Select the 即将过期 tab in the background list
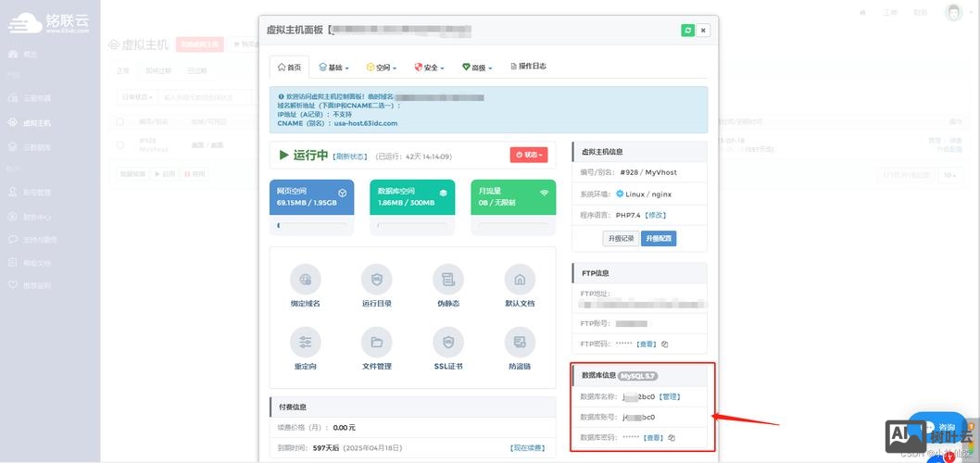 tap(158, 70)
